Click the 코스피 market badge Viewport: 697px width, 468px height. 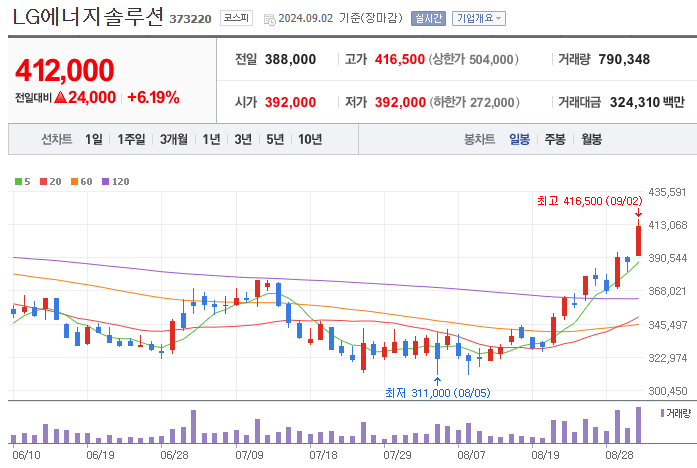236,18
